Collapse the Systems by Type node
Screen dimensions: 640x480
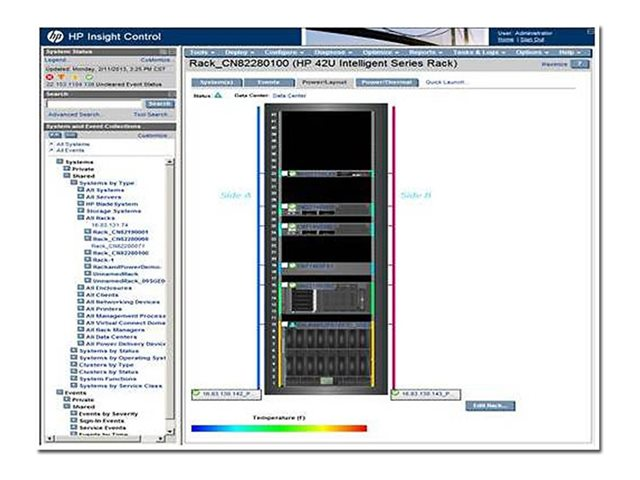coord(74,183)
